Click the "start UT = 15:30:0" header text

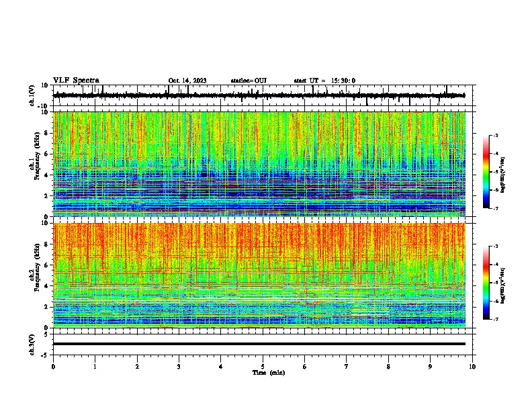(324, 81)
